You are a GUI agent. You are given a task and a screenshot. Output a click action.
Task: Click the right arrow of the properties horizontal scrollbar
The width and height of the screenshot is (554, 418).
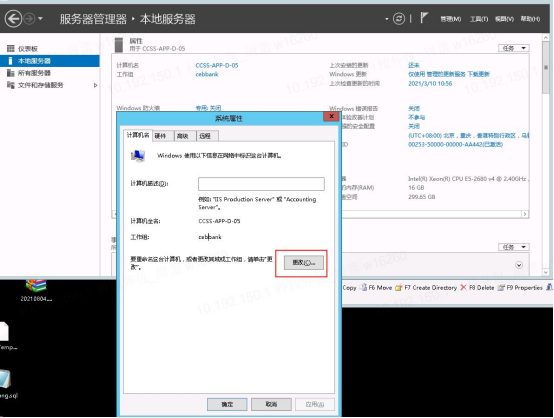point(525,214)
